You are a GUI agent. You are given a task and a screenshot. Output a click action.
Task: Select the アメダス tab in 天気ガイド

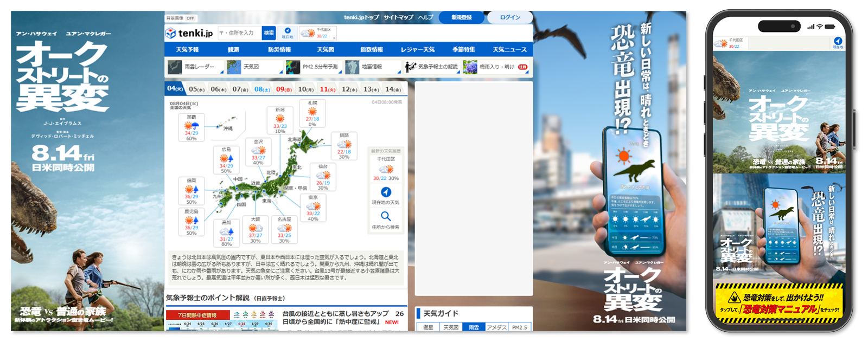tap(496, 327)
